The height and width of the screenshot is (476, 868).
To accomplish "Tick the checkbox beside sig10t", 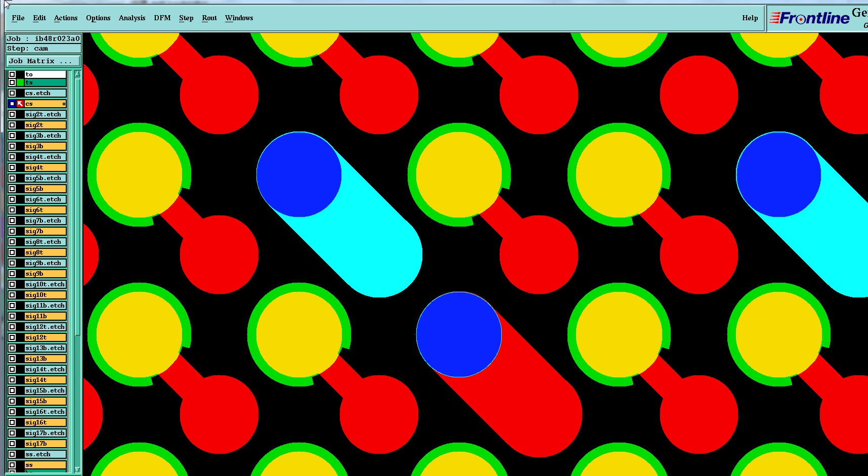I will [x=12, y=295].
